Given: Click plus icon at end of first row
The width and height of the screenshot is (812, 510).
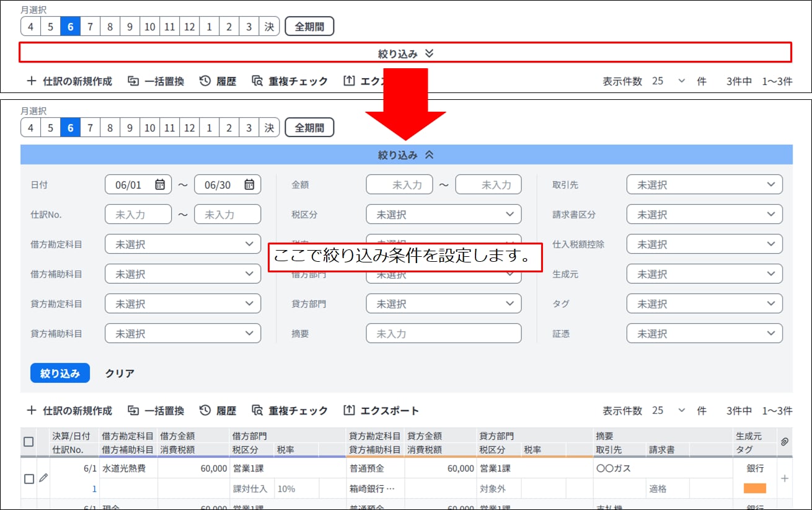Looking at the screenshot, I should (x=785, y=478).
